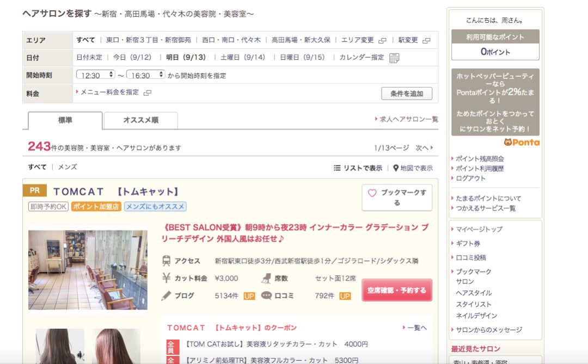Click the popup icon next to メニュー料金を指定
The image size is (588, 364).
(148, 92)
